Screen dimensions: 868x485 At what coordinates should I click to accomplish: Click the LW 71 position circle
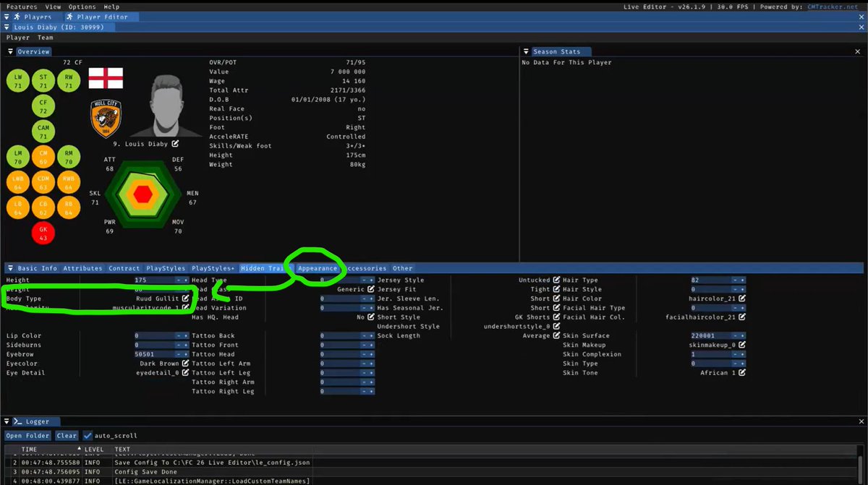18,81
